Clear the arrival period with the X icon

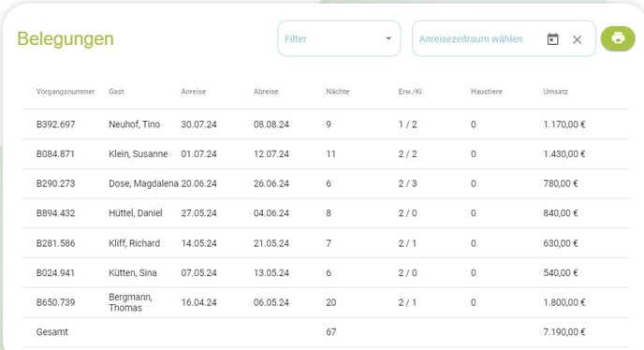pos(577,39)
